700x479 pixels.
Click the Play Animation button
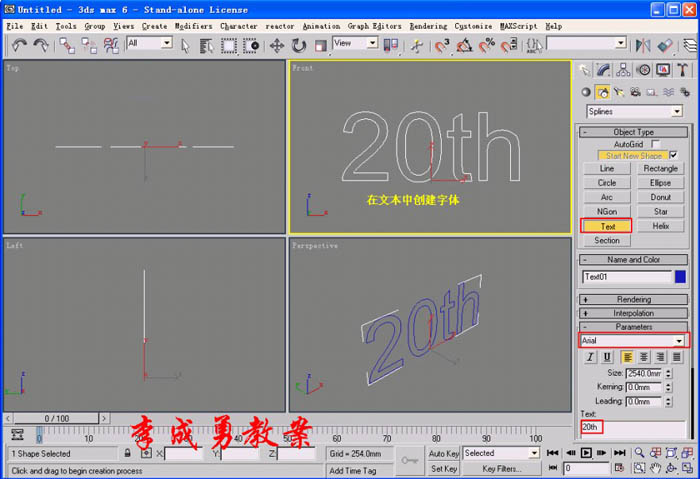(x=586, y=453)
